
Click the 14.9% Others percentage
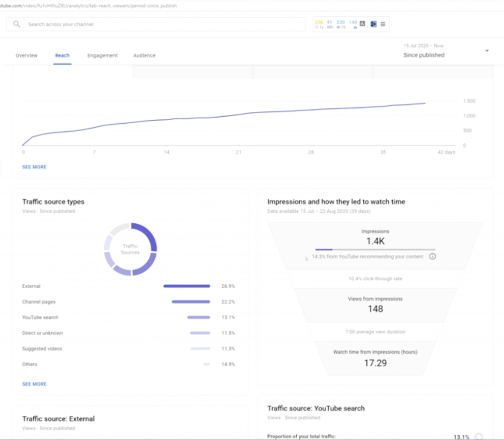[x=228, y=364]
